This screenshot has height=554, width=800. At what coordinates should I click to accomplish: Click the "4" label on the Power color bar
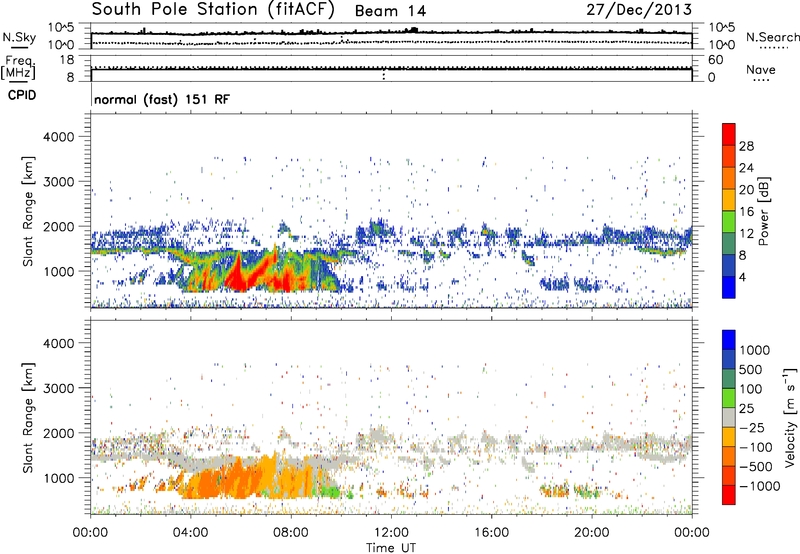pyautogui.click(x=742, y=277)
